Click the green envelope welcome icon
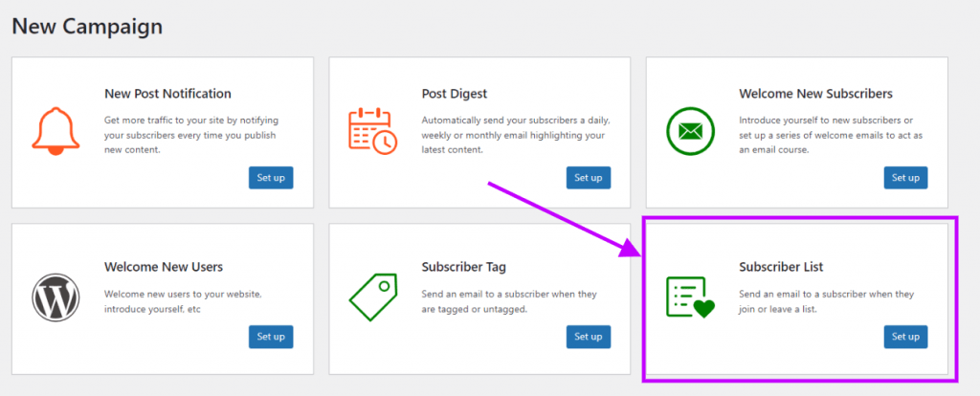The image size is (980, 396). coord(690,131)
